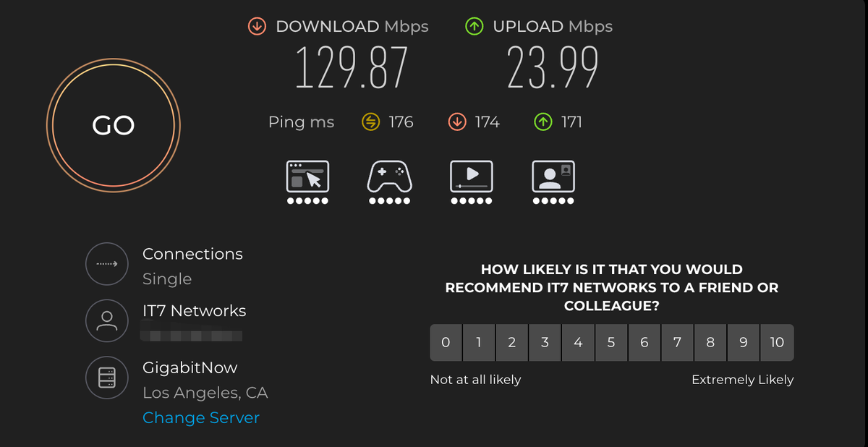Toggle the Single connections setting

pyautogui.click(x=167, y=279)
